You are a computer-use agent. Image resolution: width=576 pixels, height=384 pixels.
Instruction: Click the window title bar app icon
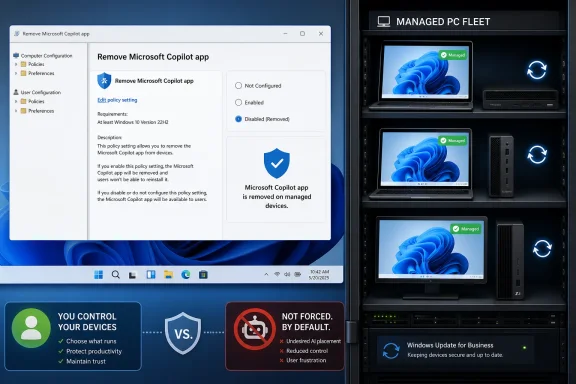(x=17, y=34)
